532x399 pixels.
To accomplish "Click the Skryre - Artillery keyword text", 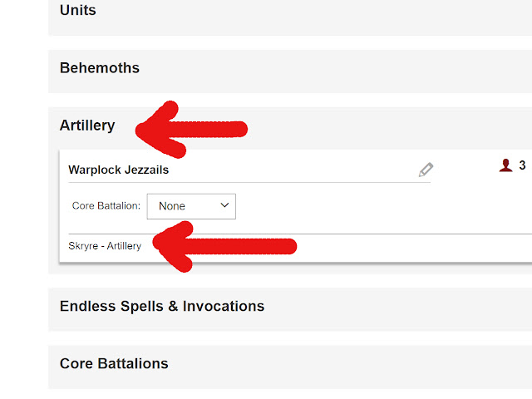I will pyautogui.click(x=105, y=245).
